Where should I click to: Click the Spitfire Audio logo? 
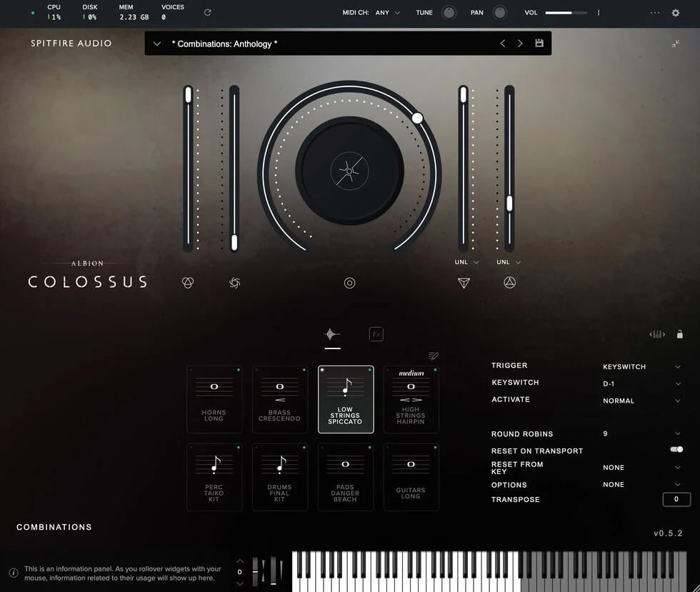[x=71, y=44]
